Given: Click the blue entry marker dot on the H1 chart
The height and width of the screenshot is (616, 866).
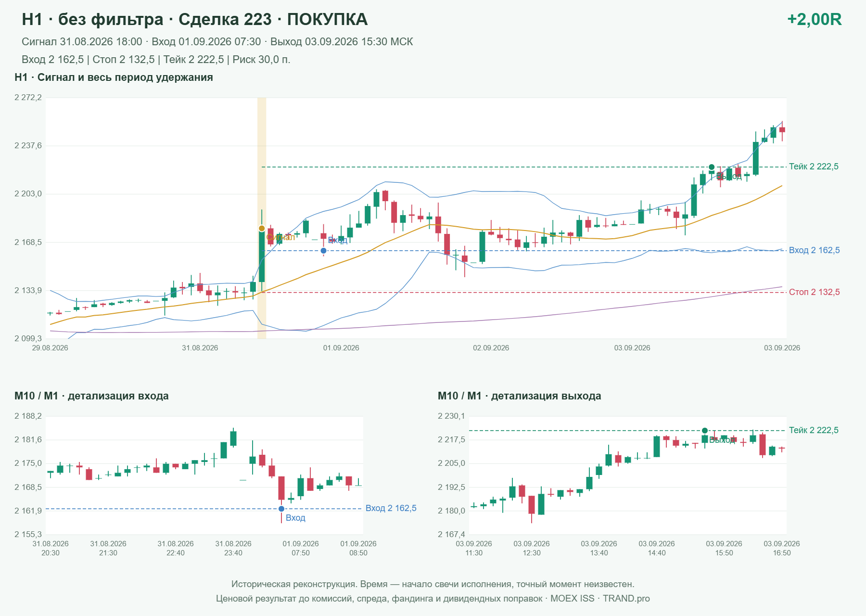Looking at the screenshot, I should point(324,251).
